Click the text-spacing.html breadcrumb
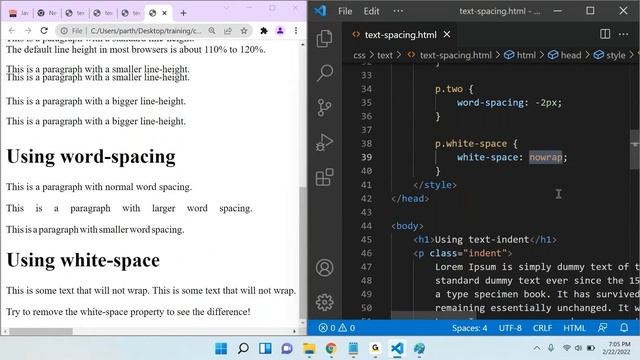Screen dimensions: 640x360 pyautogui.click(x=456, y=55)
